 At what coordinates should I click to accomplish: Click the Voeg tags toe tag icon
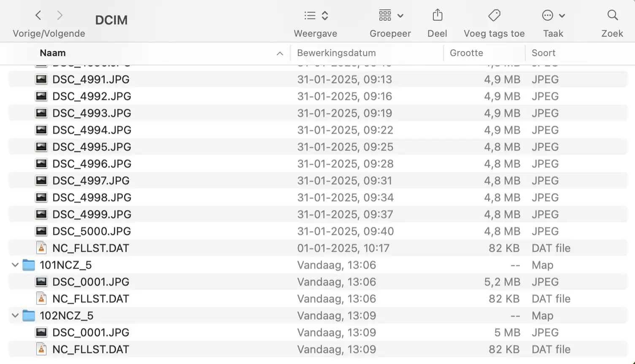(x=494, y=16)
